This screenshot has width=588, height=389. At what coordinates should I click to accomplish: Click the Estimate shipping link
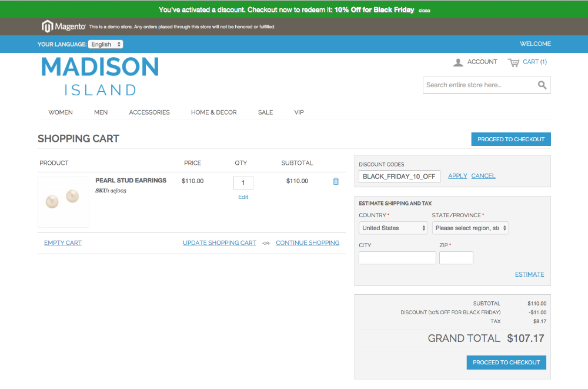pyautogui.click(x=529, y=274)
